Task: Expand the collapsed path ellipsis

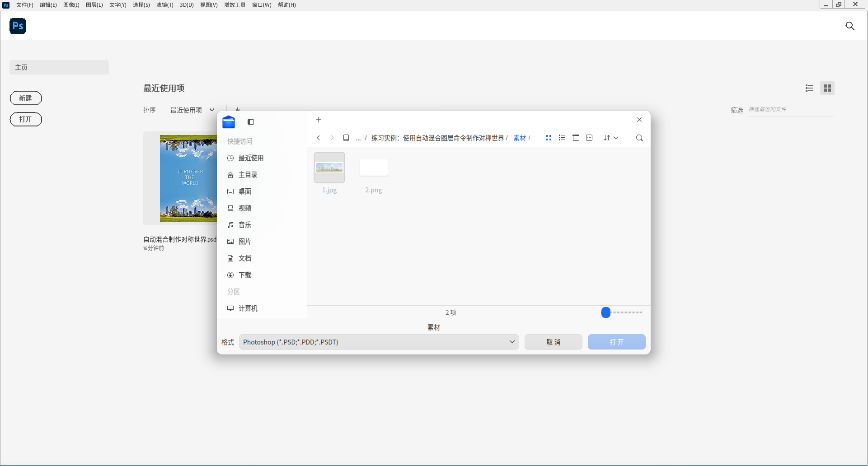Action: point(358,138)
